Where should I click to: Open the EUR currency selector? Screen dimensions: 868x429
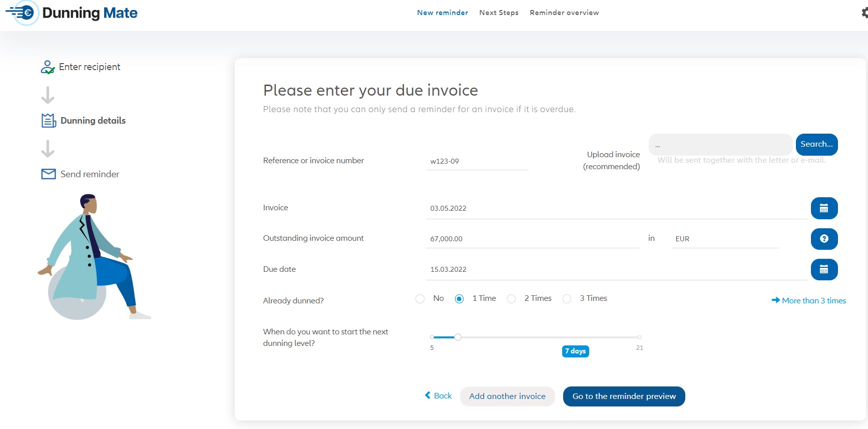click(x=724, y=239)
